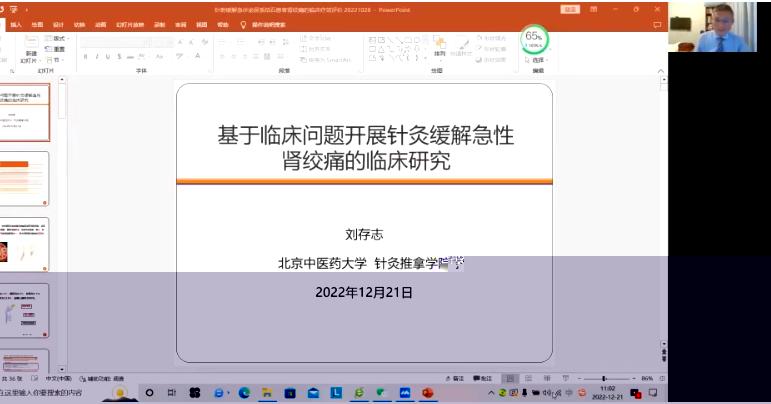771x404 pixels.
Task: Open Task View from Windows taskbar
Action: (171, 393)
